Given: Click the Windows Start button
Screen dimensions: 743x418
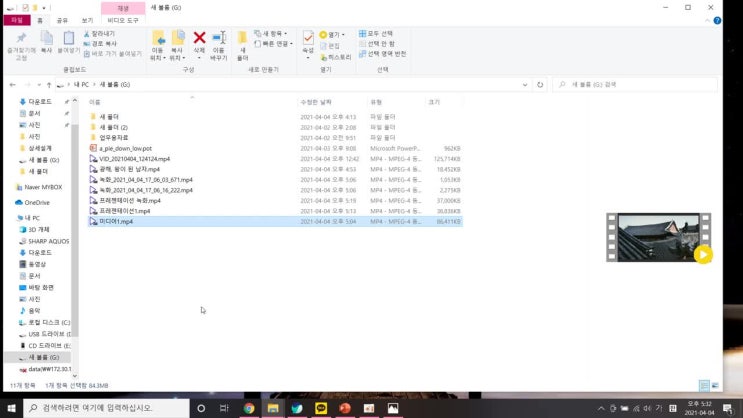Looking at the screenshot, I should (x=11, y=408).
